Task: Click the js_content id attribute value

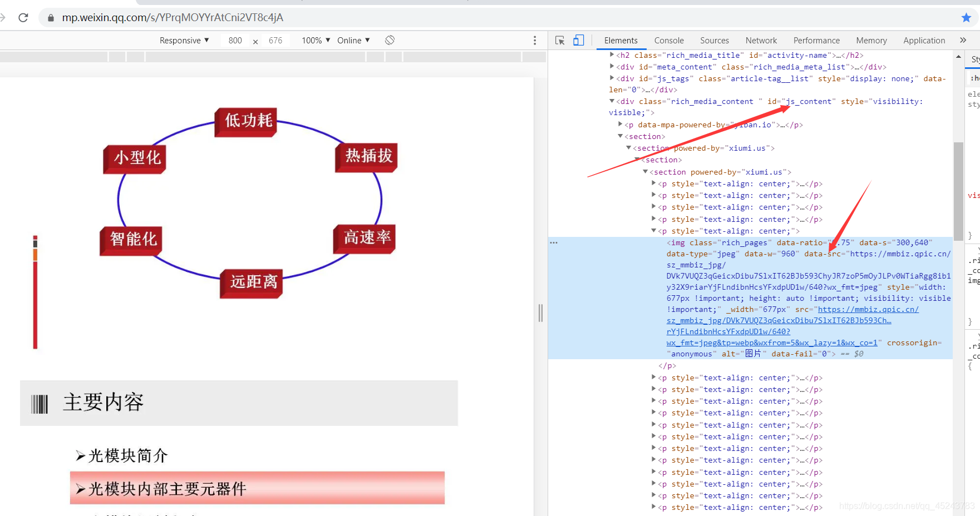Action: point(809,101)
